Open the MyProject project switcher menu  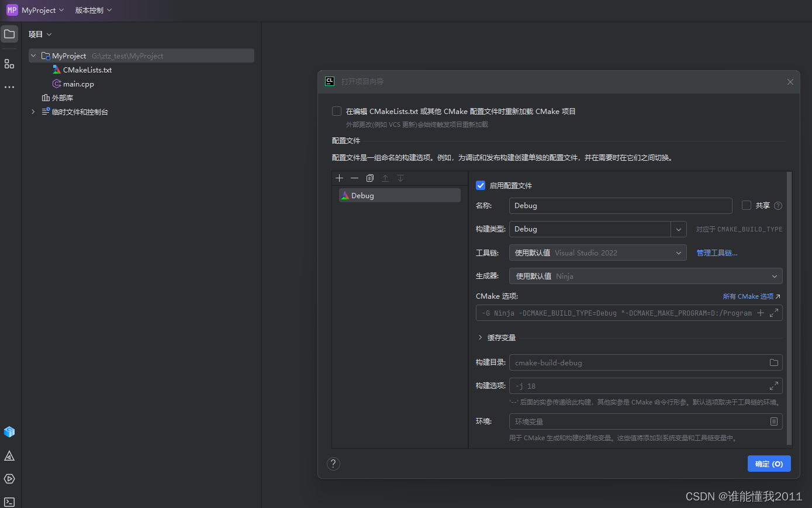click(36, 10)
